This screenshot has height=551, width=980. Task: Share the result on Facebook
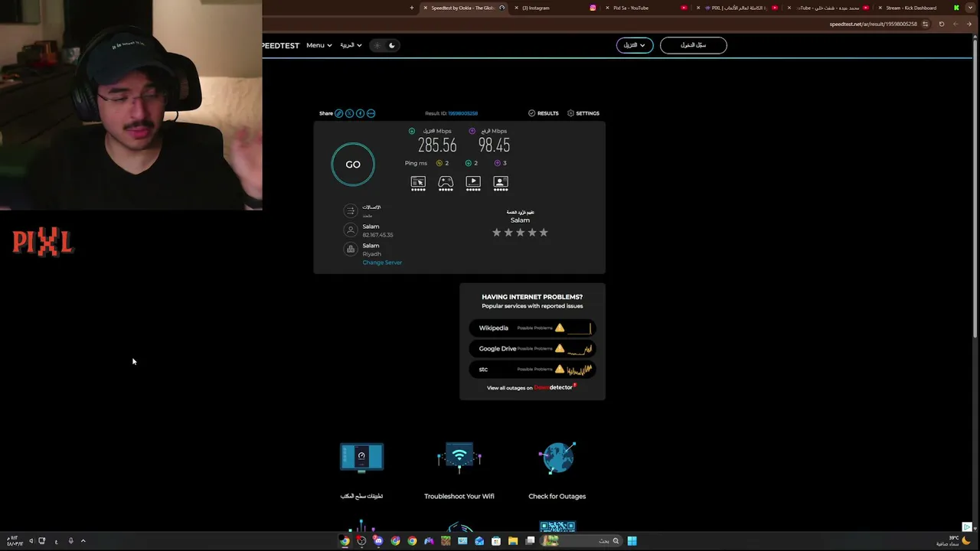360,113
